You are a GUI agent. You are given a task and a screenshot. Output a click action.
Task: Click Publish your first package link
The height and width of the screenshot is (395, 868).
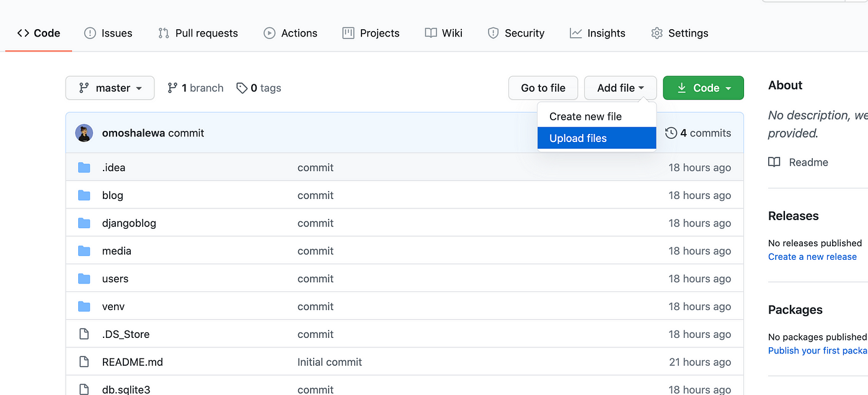[818, 350]
